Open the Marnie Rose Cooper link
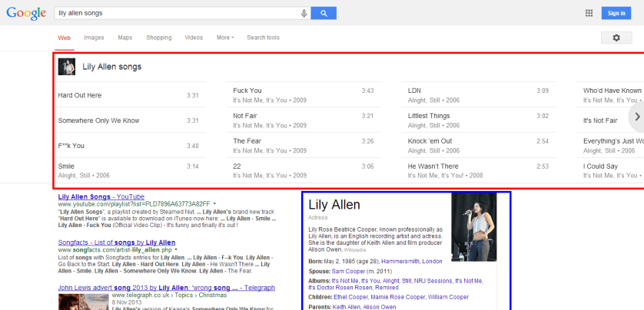 (x=398, y=297)
